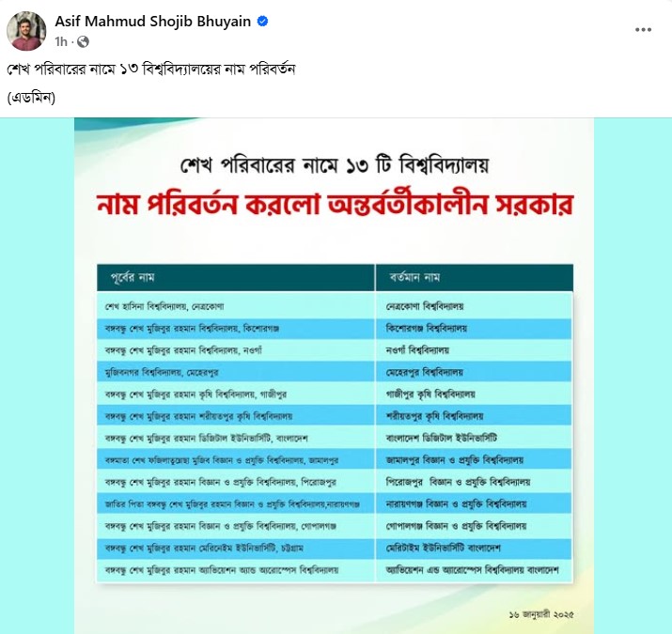Click the '(এডমিন)' text in post
Image resolution: width=672 pixels, height=634 pixels.
pyautogui.click(x=31, y=97)
